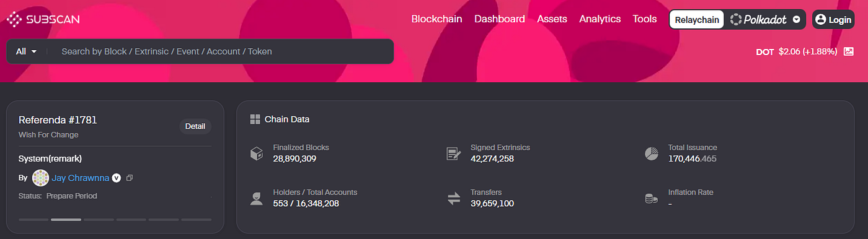This screenshot has width=868, height=239.
Task: Click the Inflation Rate label
Action: (x=691, y=193)
